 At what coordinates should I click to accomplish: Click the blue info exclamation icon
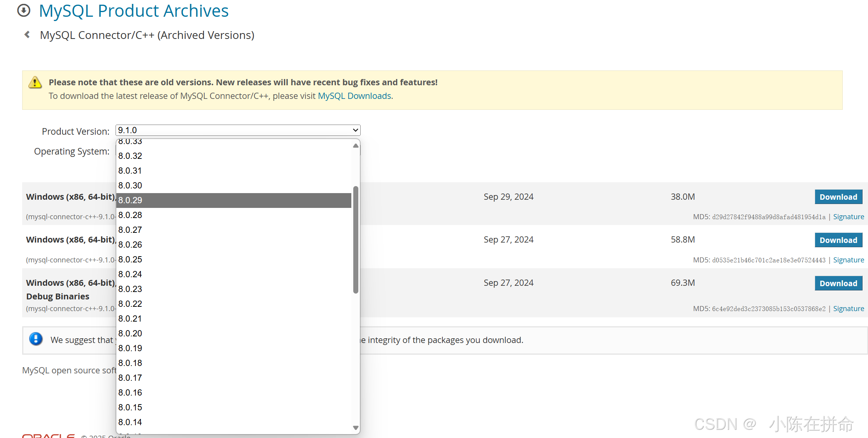click(x=36, y=339)
